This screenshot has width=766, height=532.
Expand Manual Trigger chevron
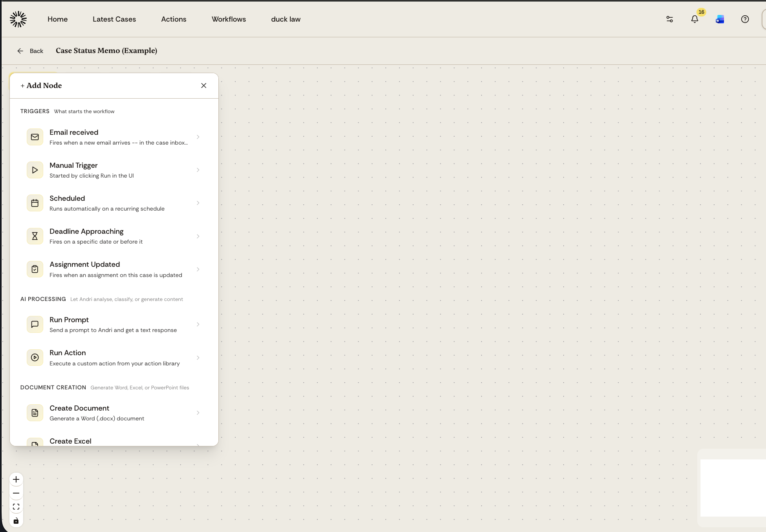[x=198, y=170]
